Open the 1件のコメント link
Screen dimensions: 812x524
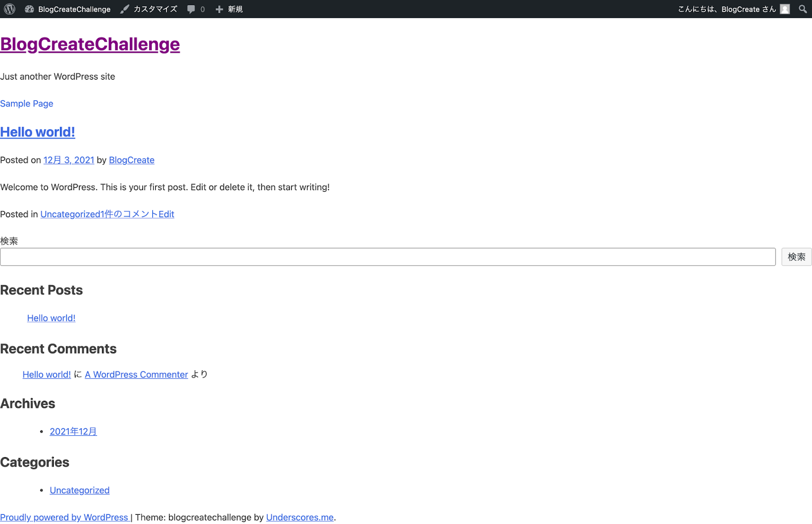tap(129, 214)
